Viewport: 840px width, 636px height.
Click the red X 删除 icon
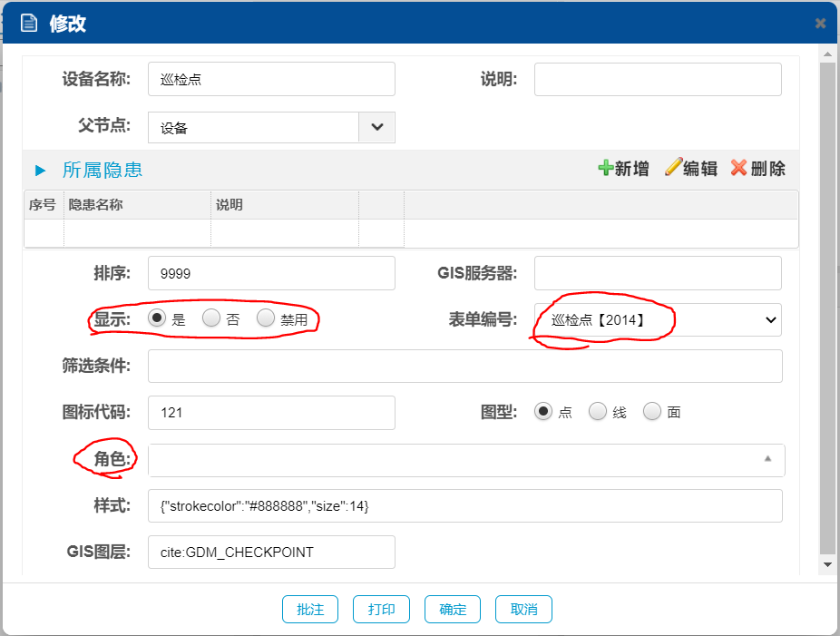pos(738,169)
